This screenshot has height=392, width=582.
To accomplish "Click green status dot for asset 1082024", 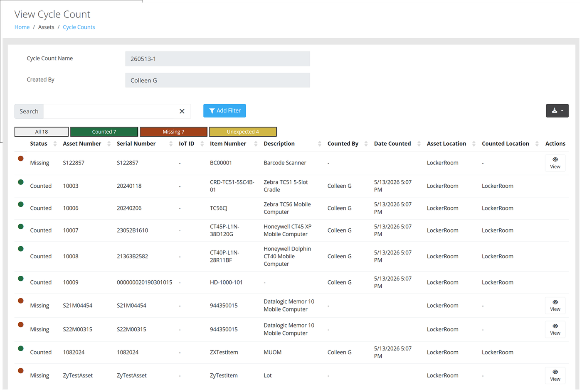I will click(x=21, y=348).
